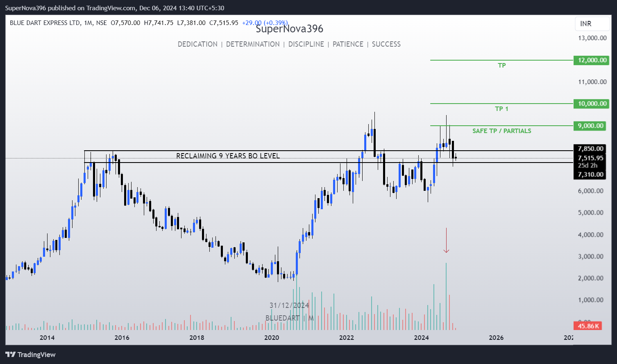Image resolution: width=617 pixels, height=364 pixels.
Task: Select the 31/12/2024 date text
Action: (x=289, y=305)
